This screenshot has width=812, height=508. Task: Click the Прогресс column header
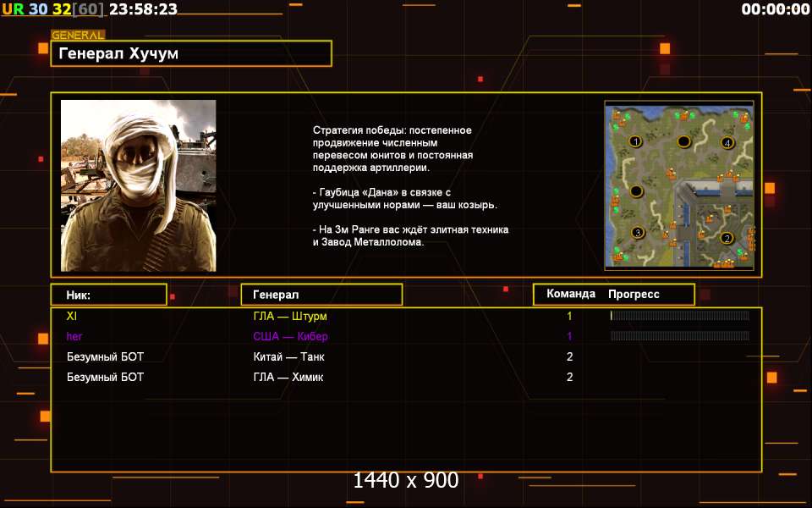click(634, 295)
